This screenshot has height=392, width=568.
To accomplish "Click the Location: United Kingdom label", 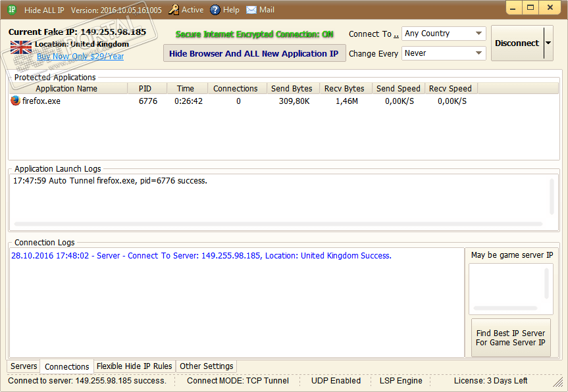I will click(x=82, y=44).
